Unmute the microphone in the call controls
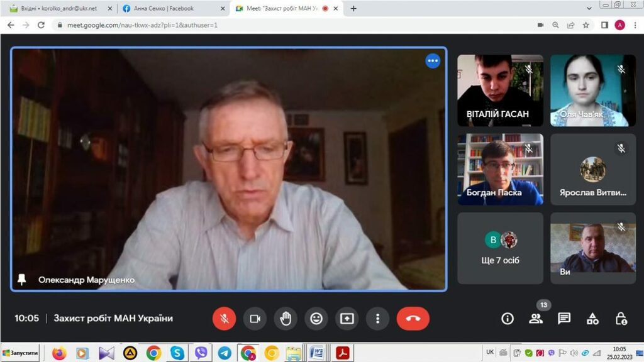 tap(224, 319)
